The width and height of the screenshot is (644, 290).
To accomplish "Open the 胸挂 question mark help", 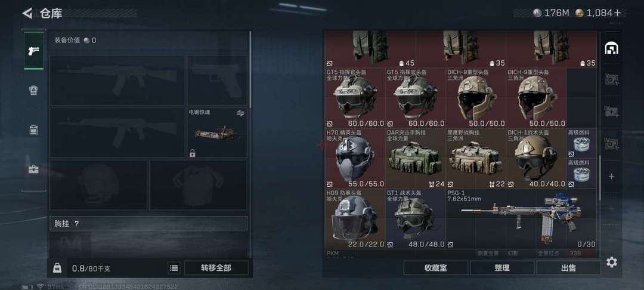I will pos(76,223).
